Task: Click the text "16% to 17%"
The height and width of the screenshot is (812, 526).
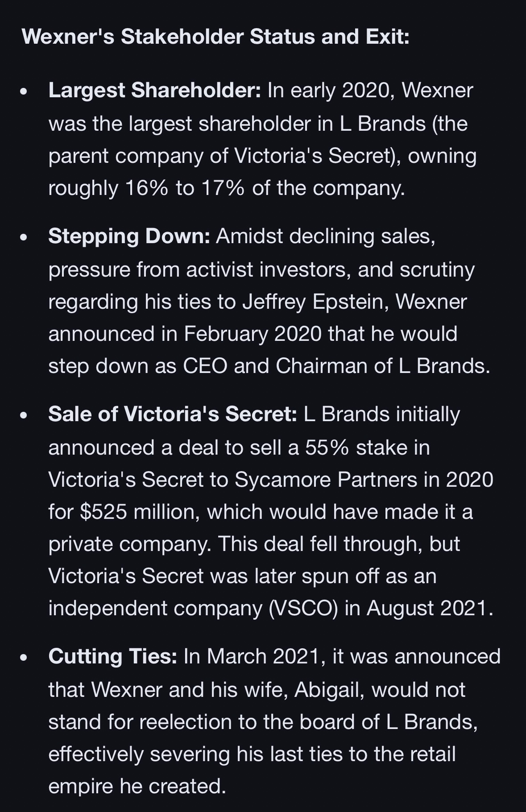Action: click(185, 188)
